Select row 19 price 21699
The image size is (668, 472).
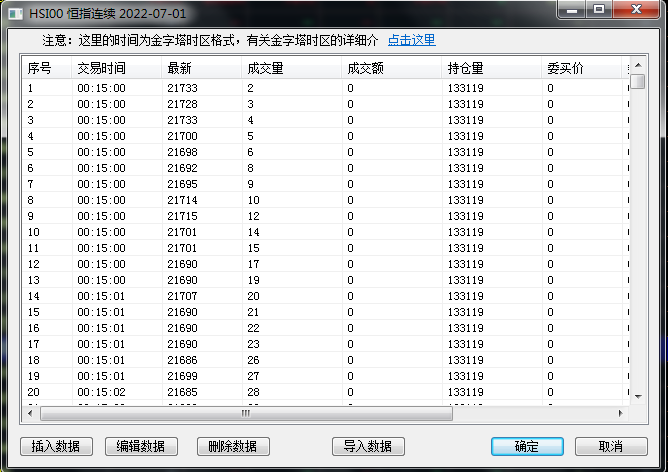(x=326, y=376)
